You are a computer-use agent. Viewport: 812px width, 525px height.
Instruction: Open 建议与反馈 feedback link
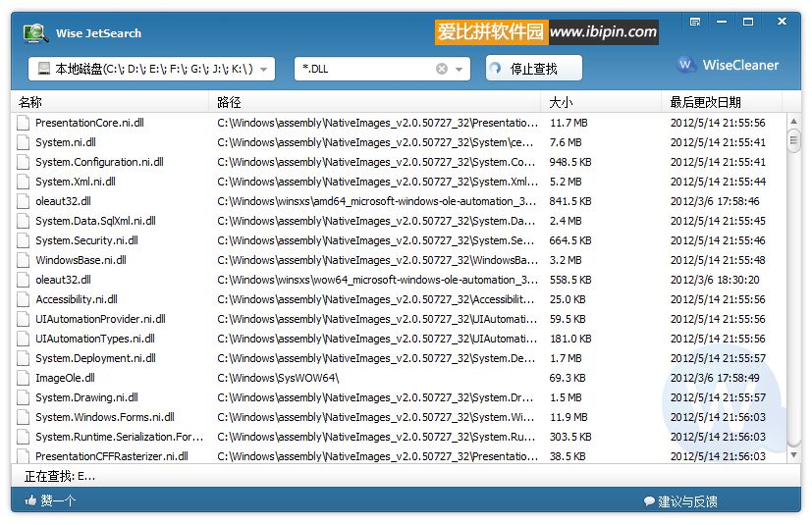[x=680, y=501]
